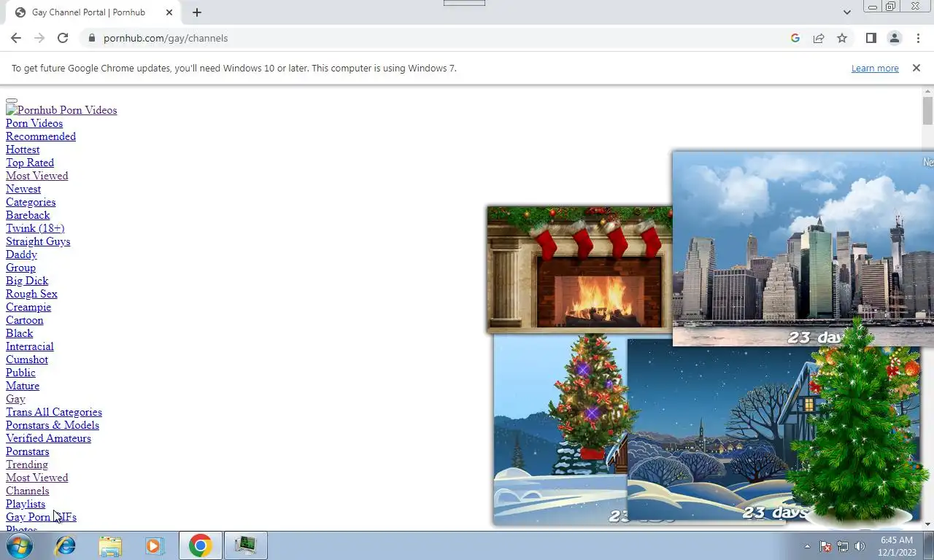Open the network status tray icon
Image resolution: width=934 pixels, height=560 pixels.
pos(843,546)
